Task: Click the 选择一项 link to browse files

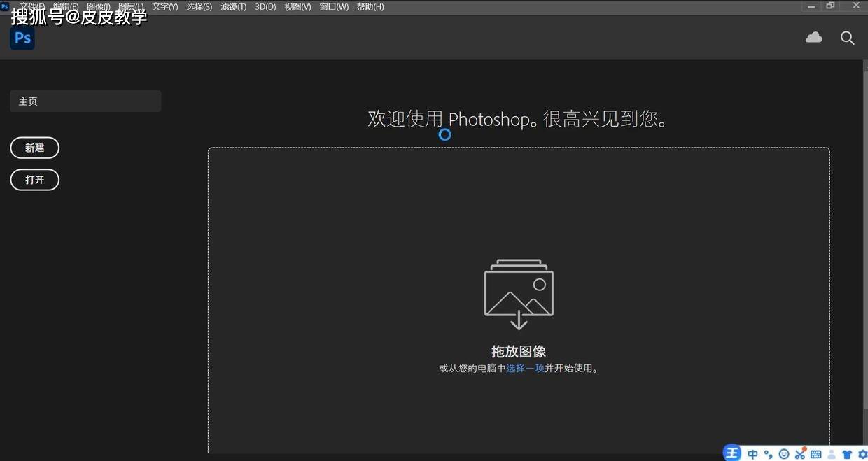Action: 525,368
